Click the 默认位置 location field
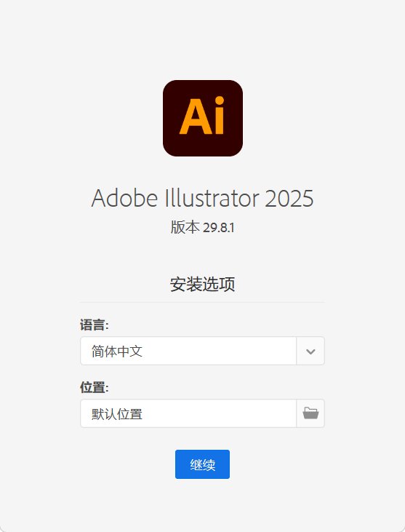This screenshot has width=405, height=532. click(188, 413)
